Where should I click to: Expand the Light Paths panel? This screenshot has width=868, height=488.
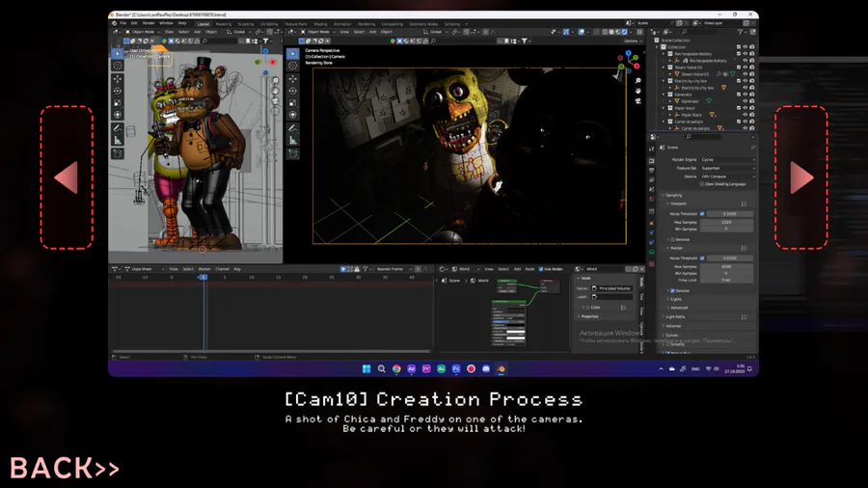point(675,317)
